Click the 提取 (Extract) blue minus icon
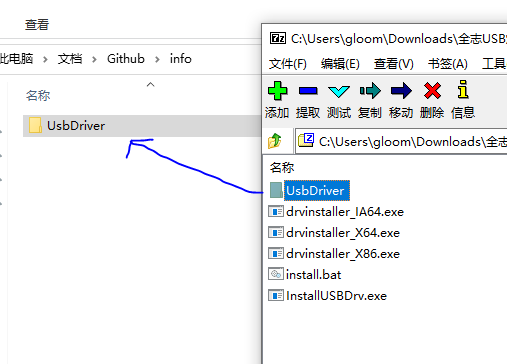This screenshot has height=364, width=507. pos(308,91)
